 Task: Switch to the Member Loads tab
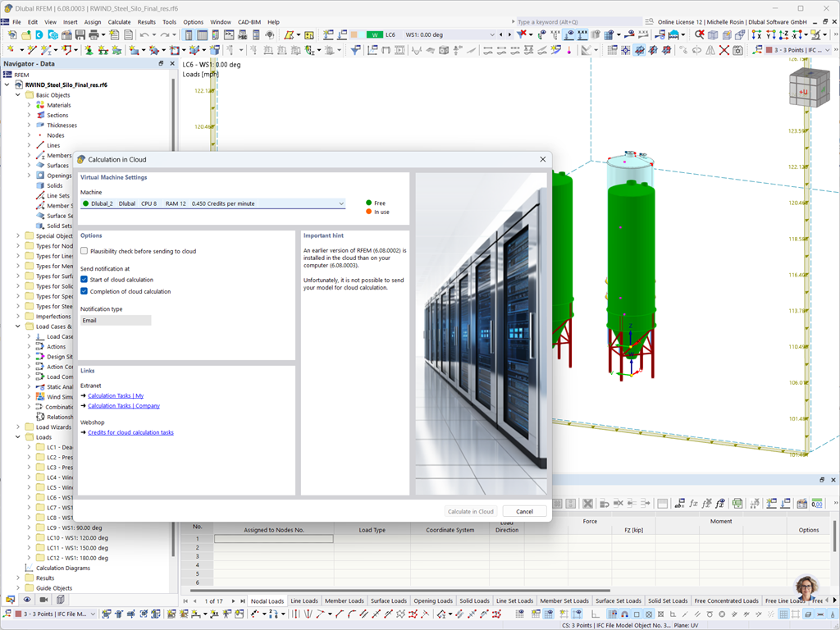tap(344, 600)
